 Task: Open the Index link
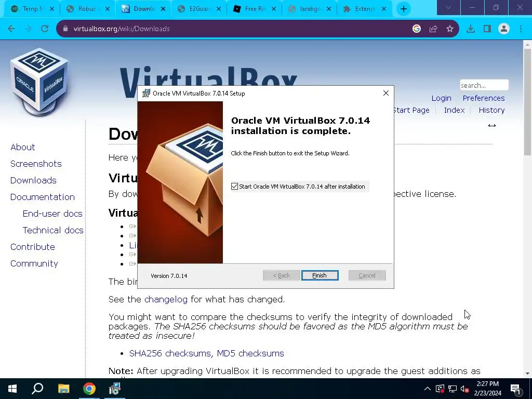pos(454,110)
